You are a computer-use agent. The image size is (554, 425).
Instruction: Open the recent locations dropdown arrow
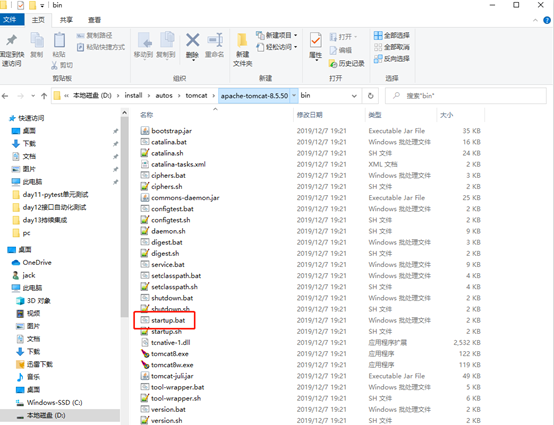click(33, 96)
